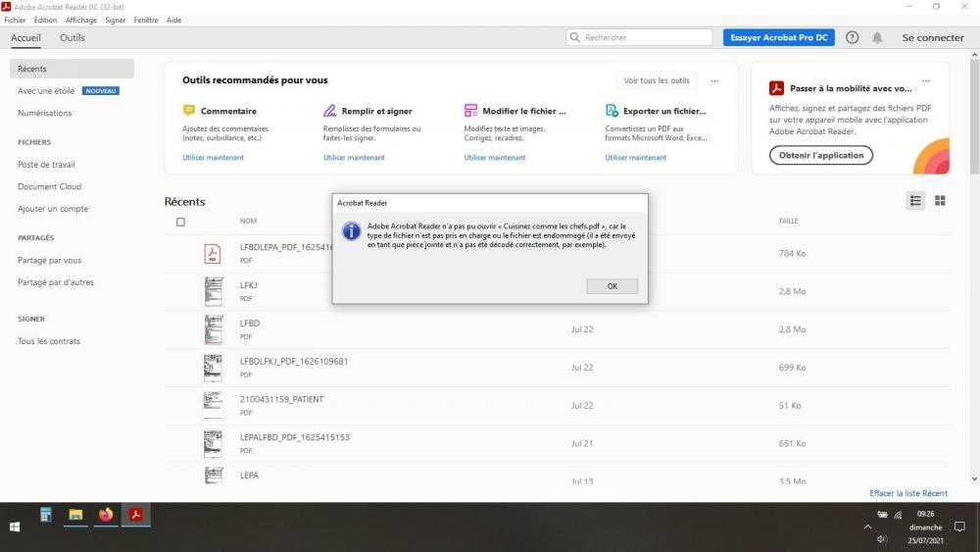Open the help question mark icon
Screen dimensions: 980x552
852,37
